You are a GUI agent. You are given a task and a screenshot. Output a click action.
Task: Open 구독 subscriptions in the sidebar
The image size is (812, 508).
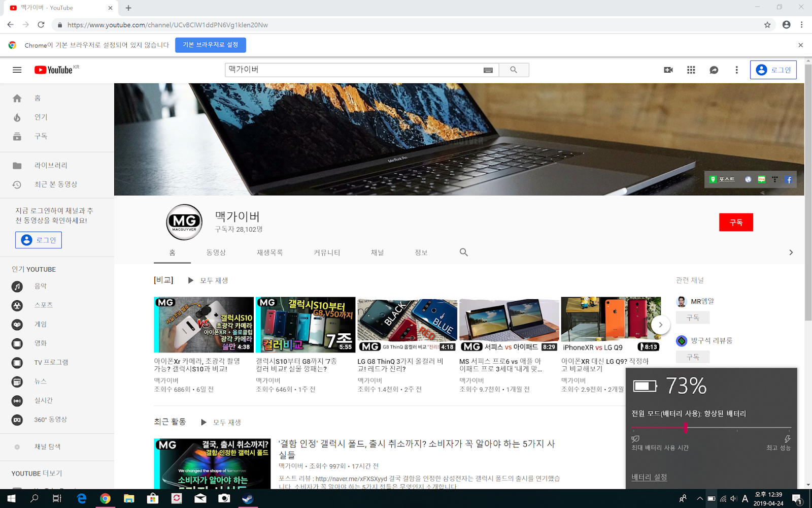pos(57,136)
